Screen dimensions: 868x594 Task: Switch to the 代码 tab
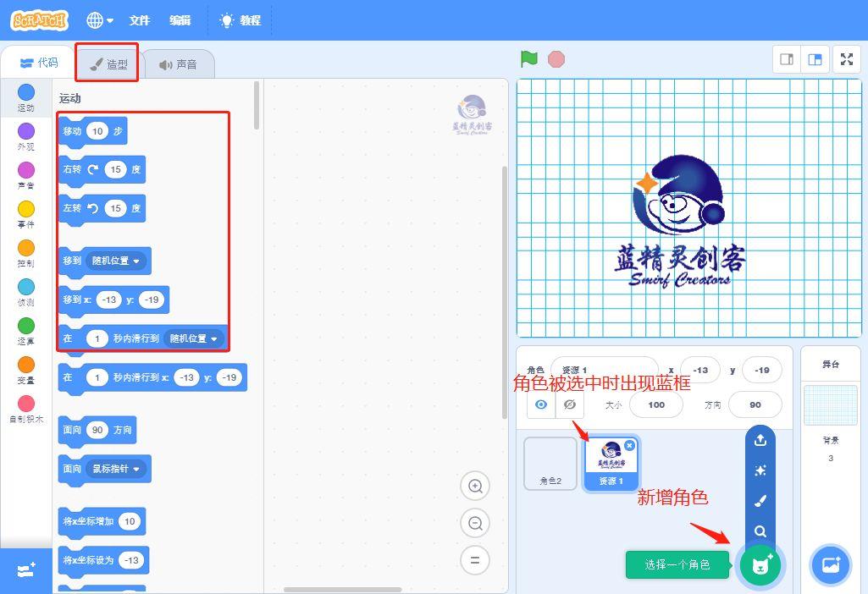39,63
